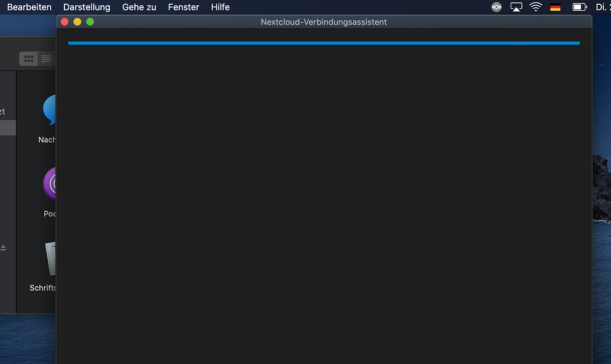Open the battery status icon

[x=579, y=7]
